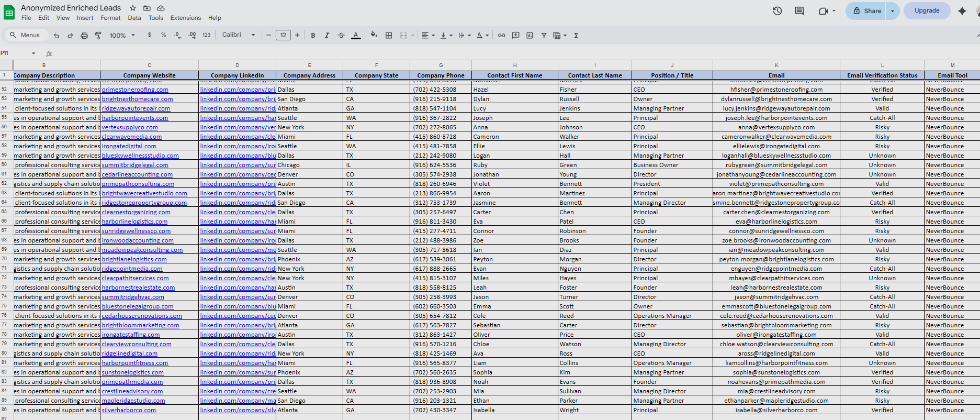Click the Upgrade button
Viewport: 980px width, 420px height.
coord(927,10)
